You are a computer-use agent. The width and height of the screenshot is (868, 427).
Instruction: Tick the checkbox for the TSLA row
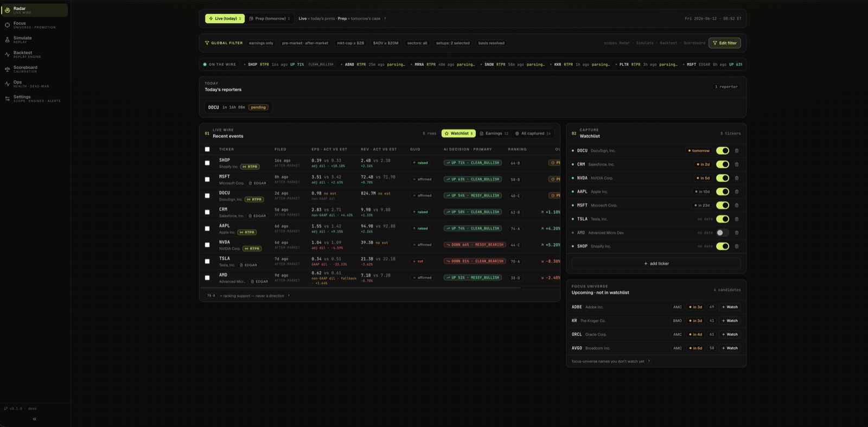click(207, 261)
